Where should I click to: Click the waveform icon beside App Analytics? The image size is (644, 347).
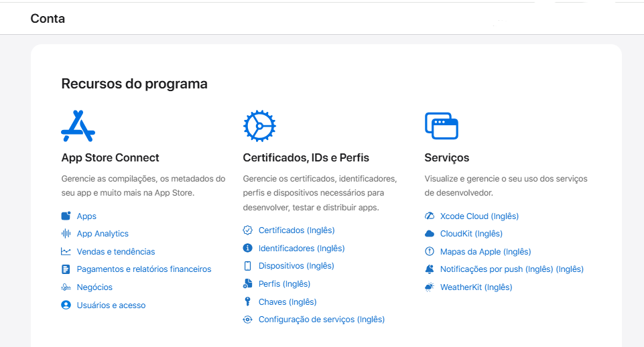[66, 234]
